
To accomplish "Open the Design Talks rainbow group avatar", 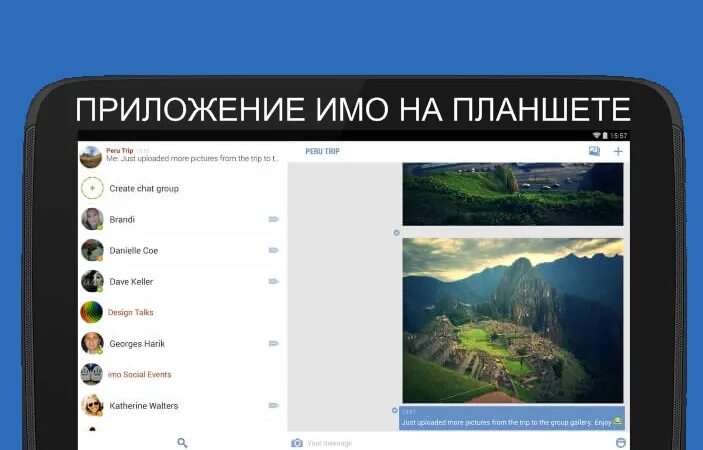I will click(91, 312).
